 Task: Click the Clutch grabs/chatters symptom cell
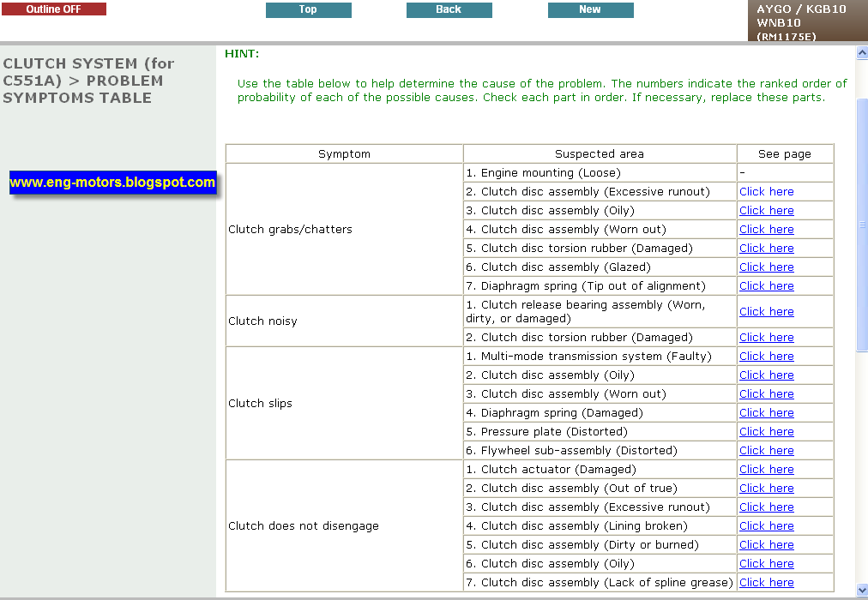tap(344, 229)
